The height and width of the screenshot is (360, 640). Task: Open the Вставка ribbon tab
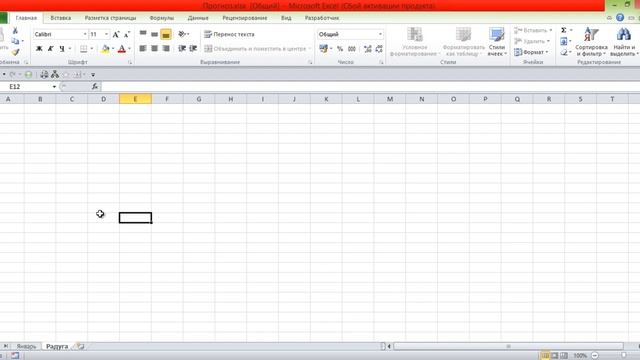coord(61,18)
